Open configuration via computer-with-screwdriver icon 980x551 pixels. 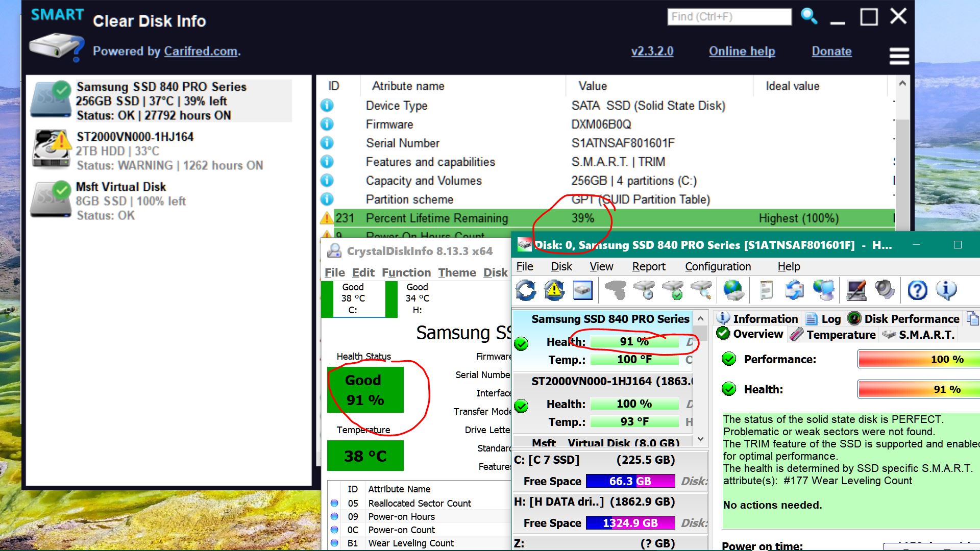(x=856, y=290)
